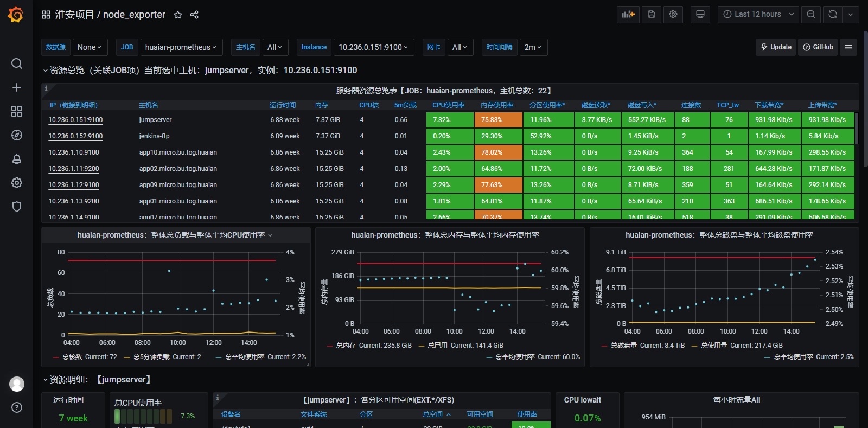The width and height of the screenshot is (868, 428).
Task: Open the Explore compass icon
Action: click(17, 135)
